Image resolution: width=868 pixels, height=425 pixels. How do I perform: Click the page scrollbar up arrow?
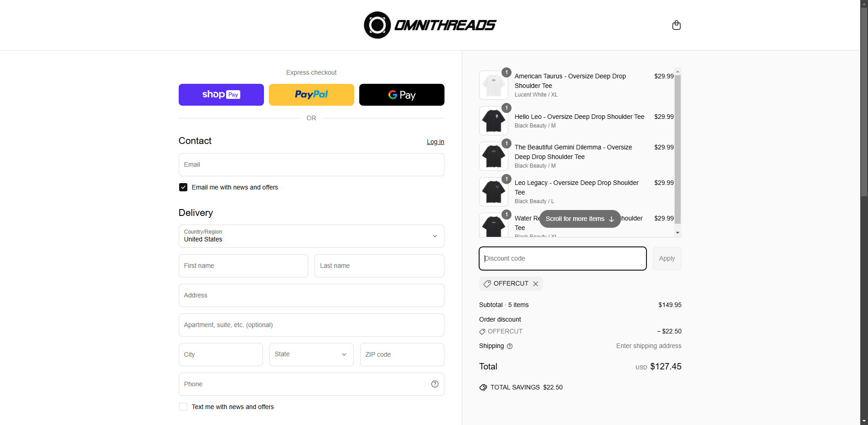click(x=864, y=4)
